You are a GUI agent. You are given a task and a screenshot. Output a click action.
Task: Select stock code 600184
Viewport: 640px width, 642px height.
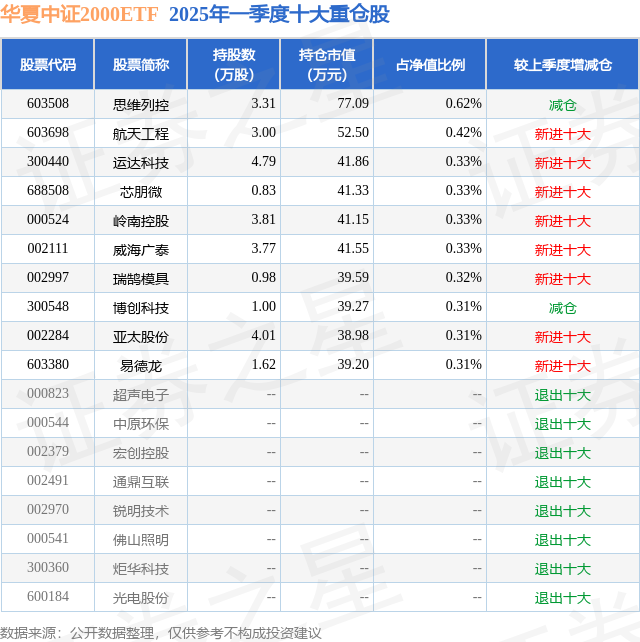coord(48,597)
